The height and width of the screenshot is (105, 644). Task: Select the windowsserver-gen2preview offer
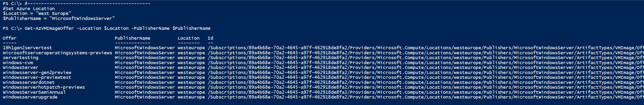37,73
